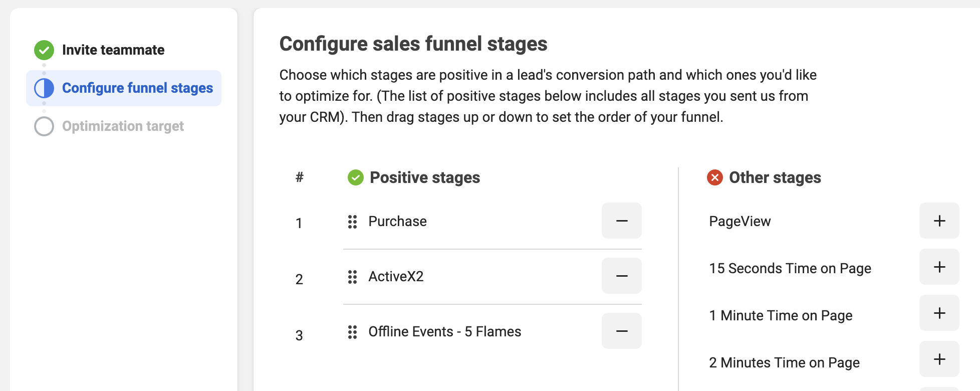Remove ActiveX2 from positive stages
The height and width of the screenshot is (391, 980).
621,276
